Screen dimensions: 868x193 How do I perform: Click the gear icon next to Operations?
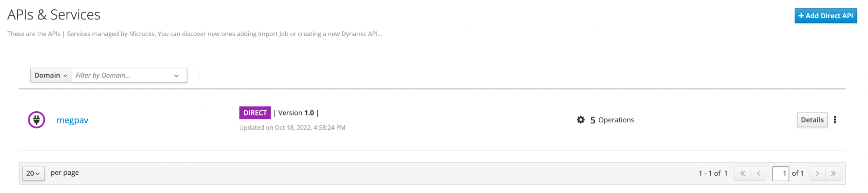click(x=581, y=120)
